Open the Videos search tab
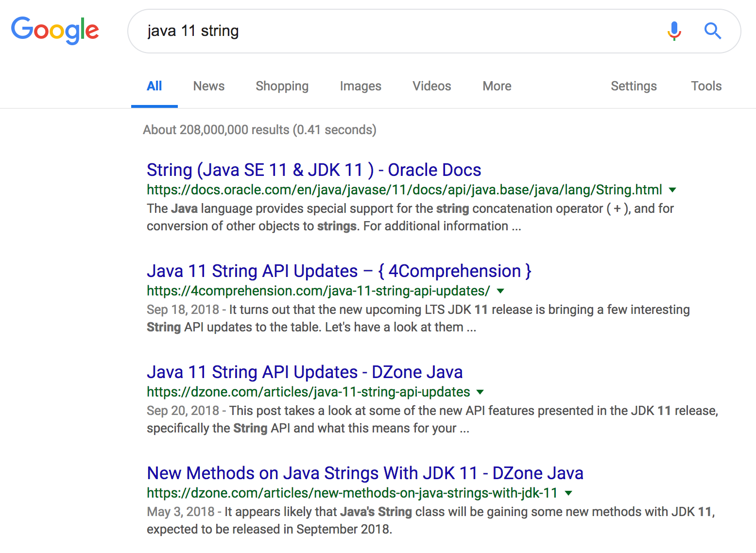Viewport: 756px width, 553px height. tap(431, 86)
